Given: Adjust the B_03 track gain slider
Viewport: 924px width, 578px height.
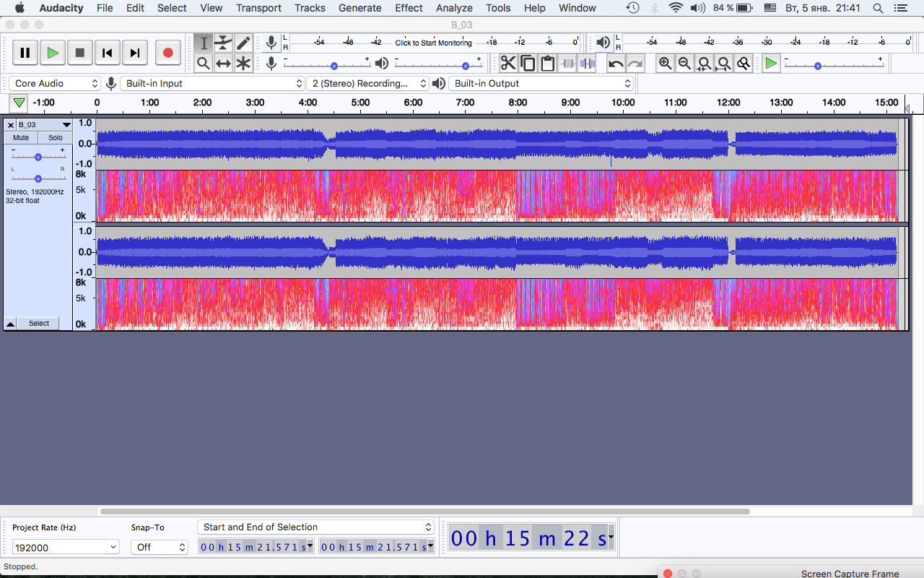Looking at the screenshot, I should pos(38,156).
